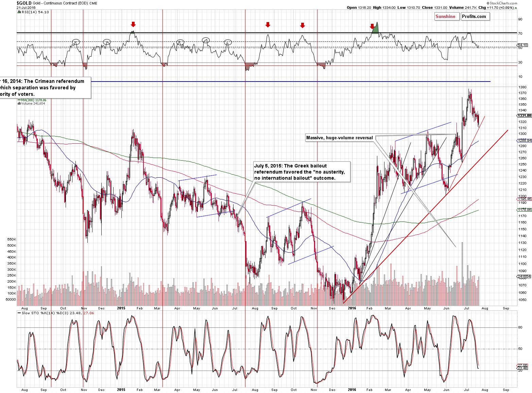
Task: Click the Chg +11.70 (+0.89%) header value
Action: [498, 7]
